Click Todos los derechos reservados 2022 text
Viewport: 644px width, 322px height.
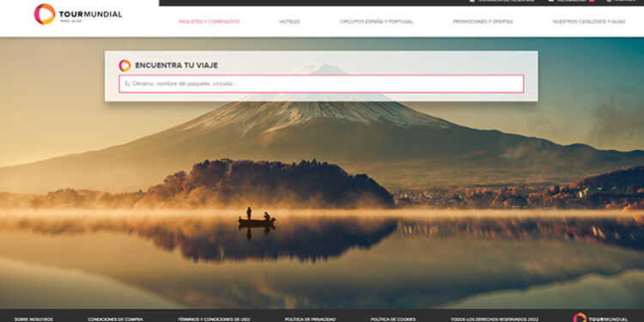click(495, 319)
